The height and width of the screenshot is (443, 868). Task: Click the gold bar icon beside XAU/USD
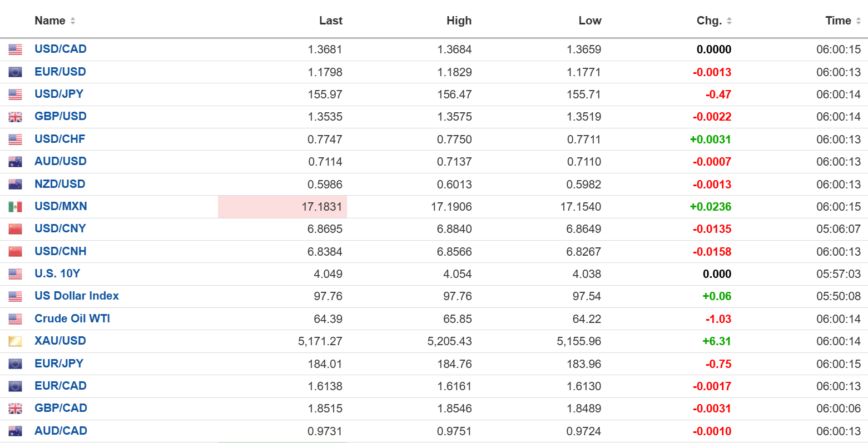[x=15, y=341]
